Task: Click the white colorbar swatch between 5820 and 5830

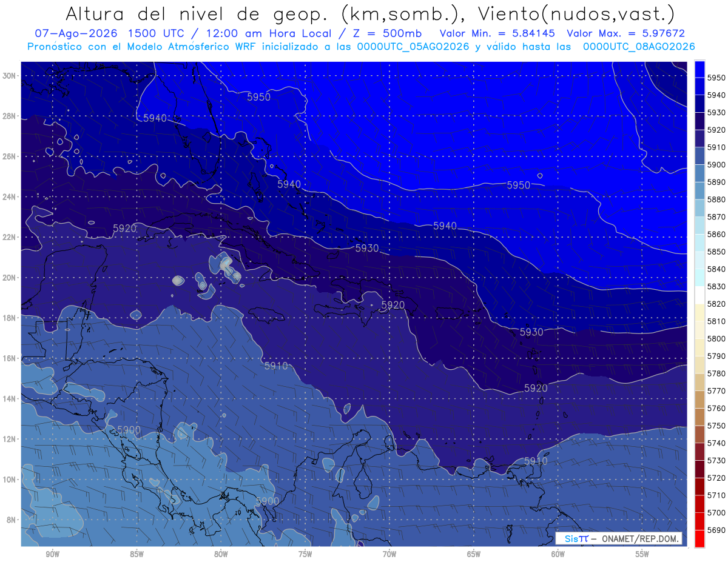Action: click(x=699, y=295)
